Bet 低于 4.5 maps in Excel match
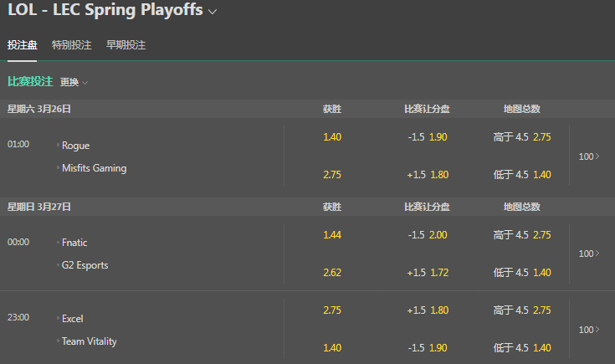The image size is (615, 364). [x=522, y=348]
